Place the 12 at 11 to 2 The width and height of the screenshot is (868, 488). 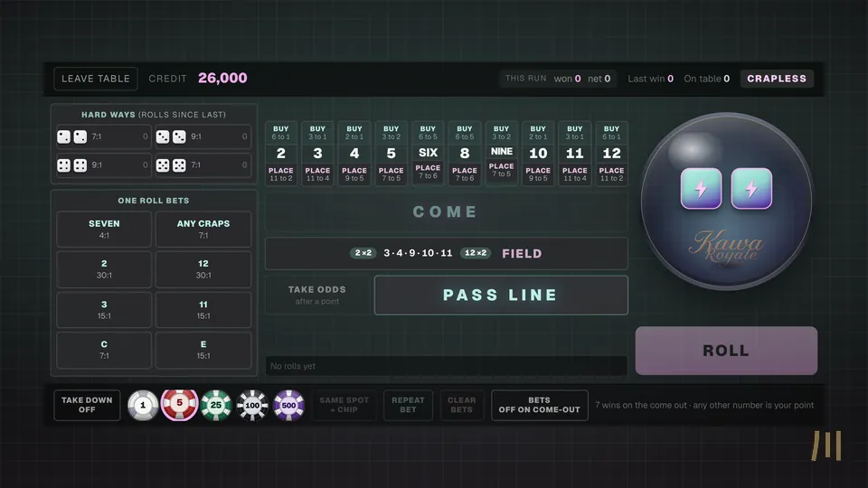612,174
